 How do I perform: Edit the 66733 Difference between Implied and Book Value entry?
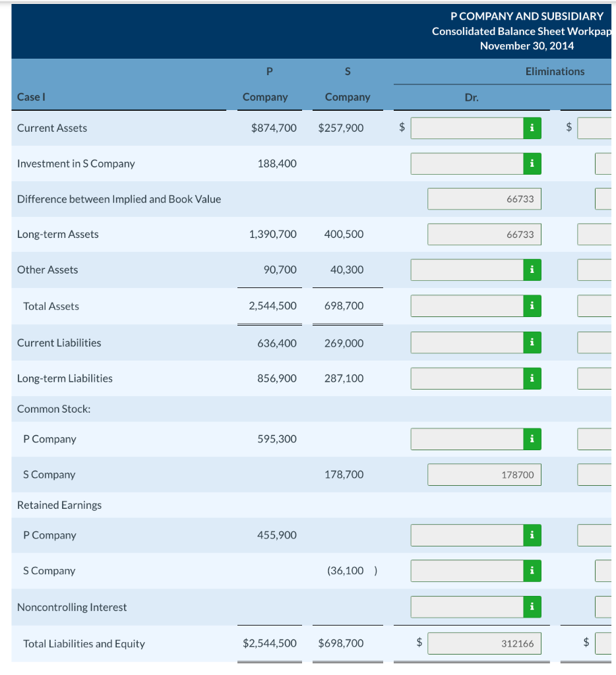click(485, 198)
